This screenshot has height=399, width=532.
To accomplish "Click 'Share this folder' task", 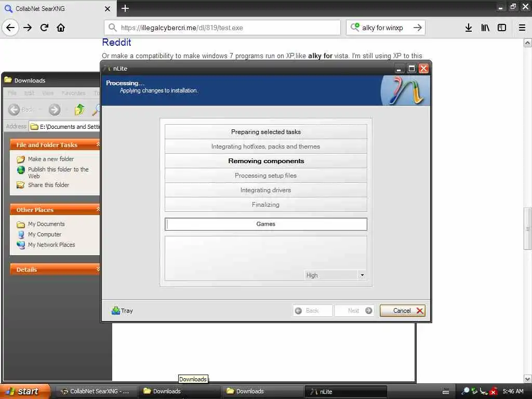I will 48,185.
